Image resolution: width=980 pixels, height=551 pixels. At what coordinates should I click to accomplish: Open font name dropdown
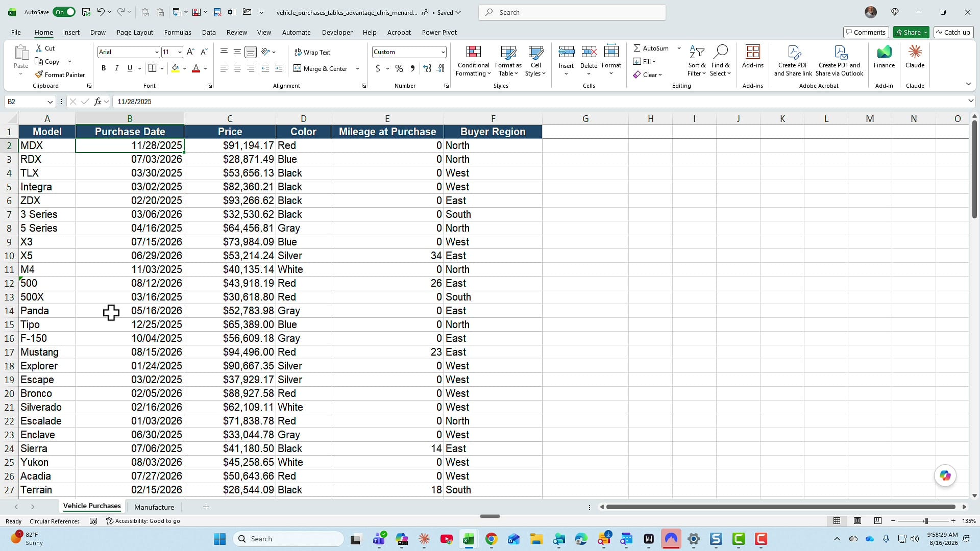tap(157, 52)
